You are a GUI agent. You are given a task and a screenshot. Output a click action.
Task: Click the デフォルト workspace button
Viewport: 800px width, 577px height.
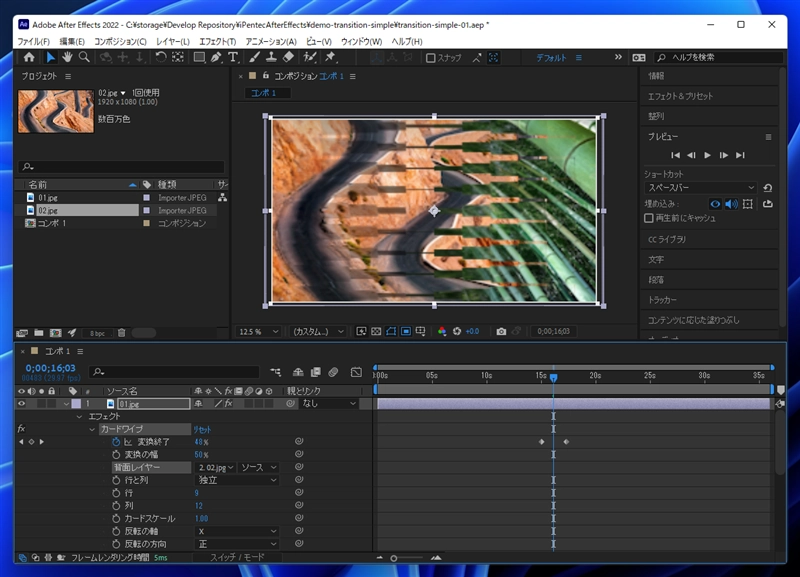point(551,58)
